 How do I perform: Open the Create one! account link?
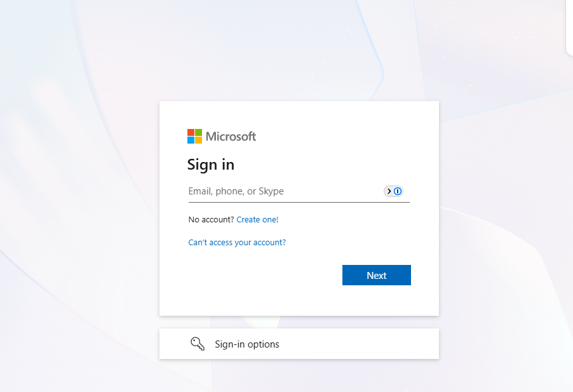[257, 220]
